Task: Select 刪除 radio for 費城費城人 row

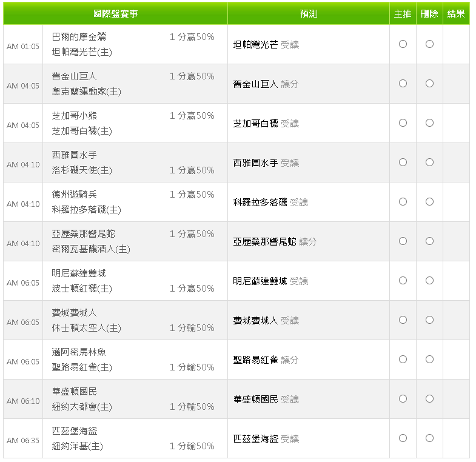Action: tap(429, 320)
